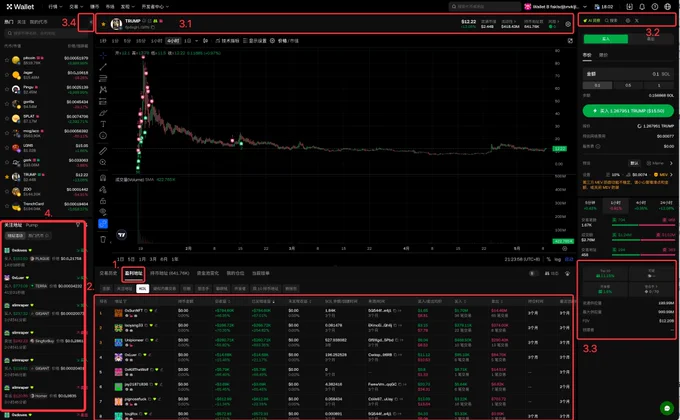Screen dimensions: 680x420
Task: Click the buy/sell volume ratio bar
Action: [644, 240]
